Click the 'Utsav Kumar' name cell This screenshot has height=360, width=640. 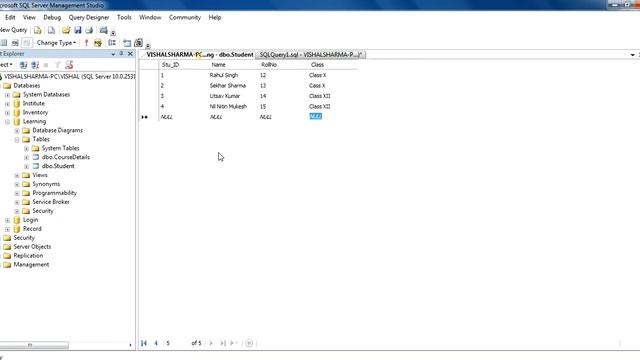tap(233, 96)
